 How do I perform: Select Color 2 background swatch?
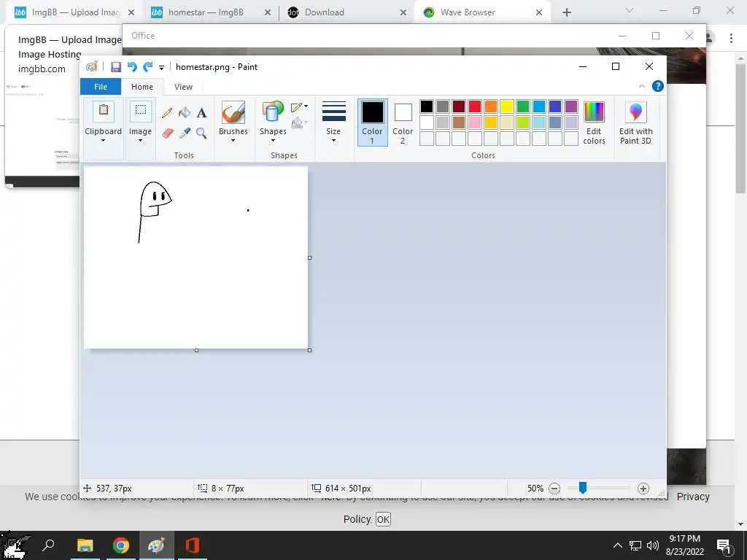coord(403,122)
